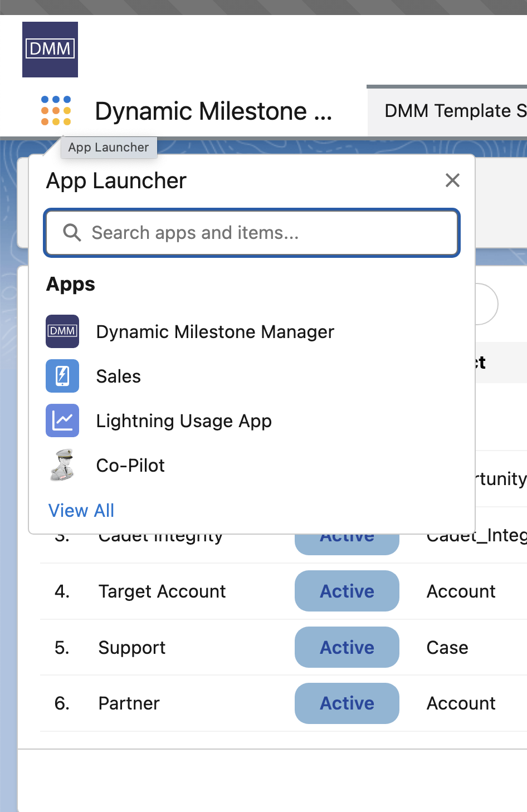The height and width of the screenshot is (812, 527).
Task: Click the DMM logo at top
Action: click(50, 50)
